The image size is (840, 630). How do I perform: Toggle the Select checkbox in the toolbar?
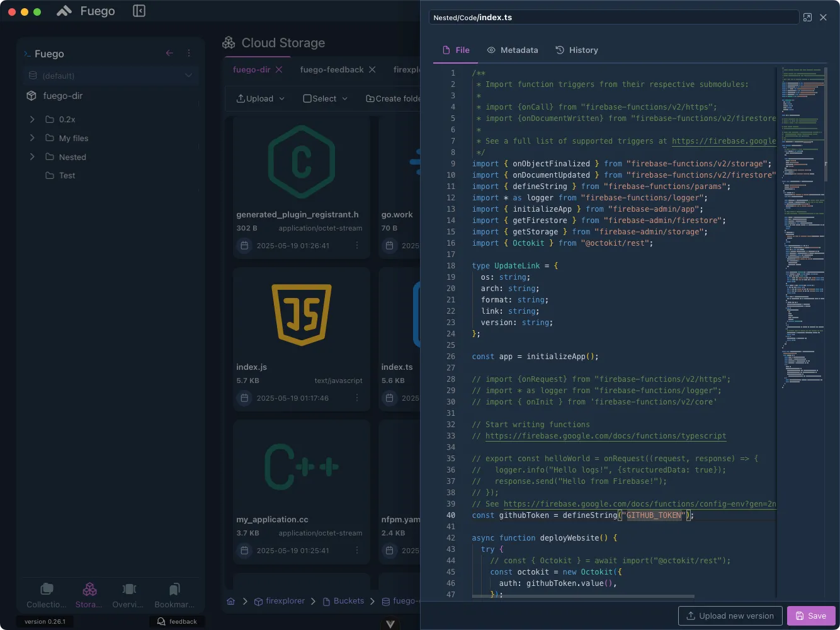click(x=307, y=98)
